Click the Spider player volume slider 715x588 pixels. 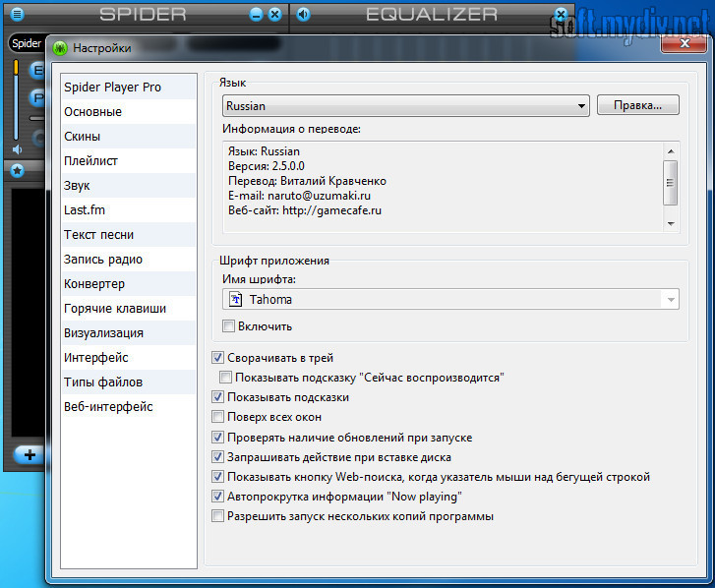(x=16, y=99)
